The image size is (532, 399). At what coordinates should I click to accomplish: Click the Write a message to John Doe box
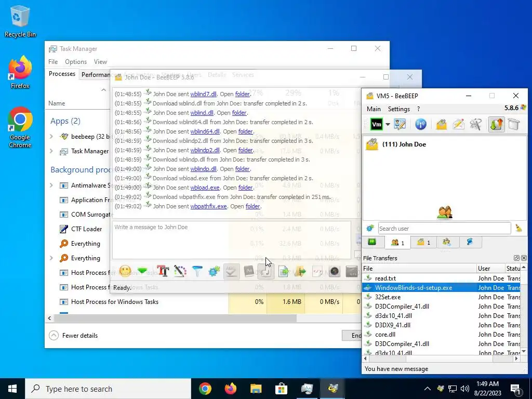pos(231,240)
